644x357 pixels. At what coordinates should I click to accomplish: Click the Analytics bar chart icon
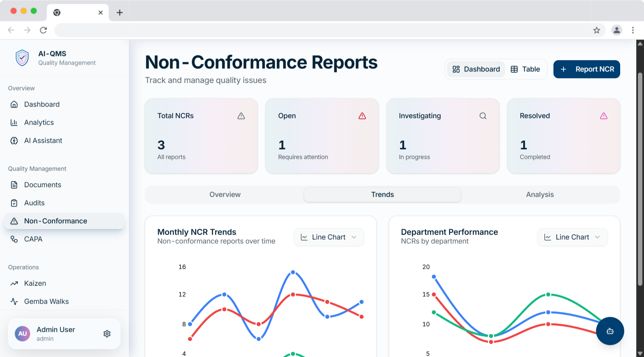(14, 122)
